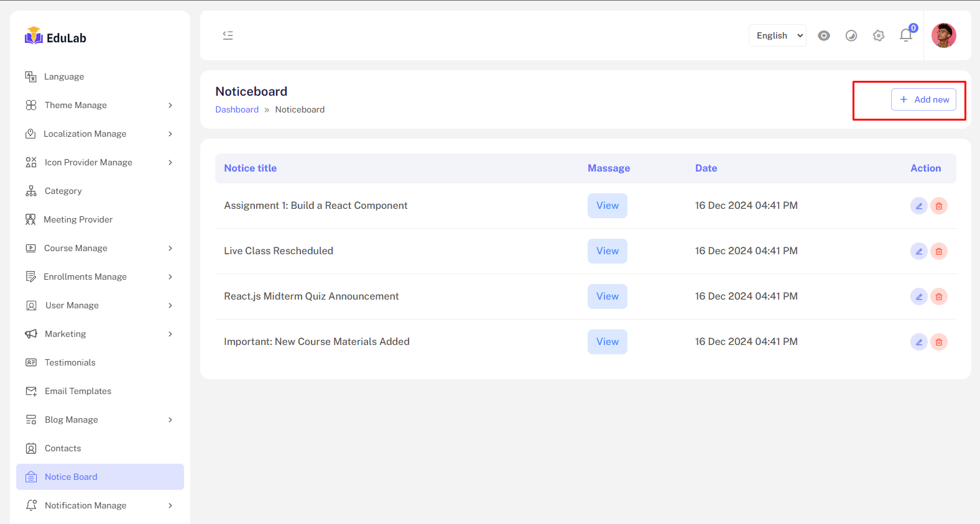The width and height of the screenshot is (980, 524).
Task: Open the English language dropdown
Action: (x=777, y=35)
